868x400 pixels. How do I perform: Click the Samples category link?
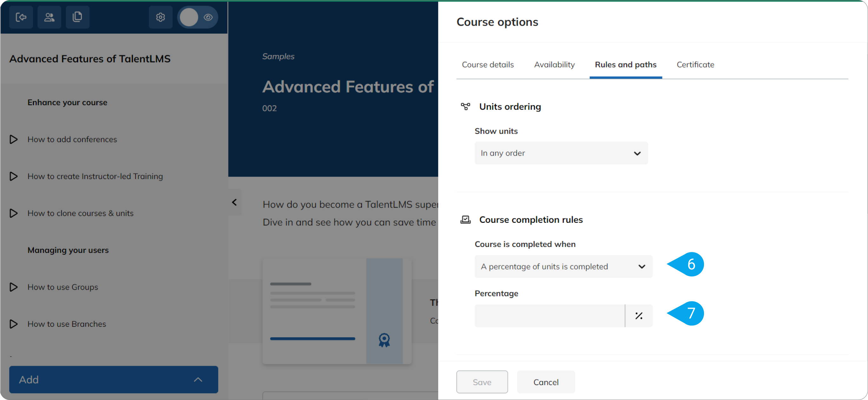click(x=278, y=56)
